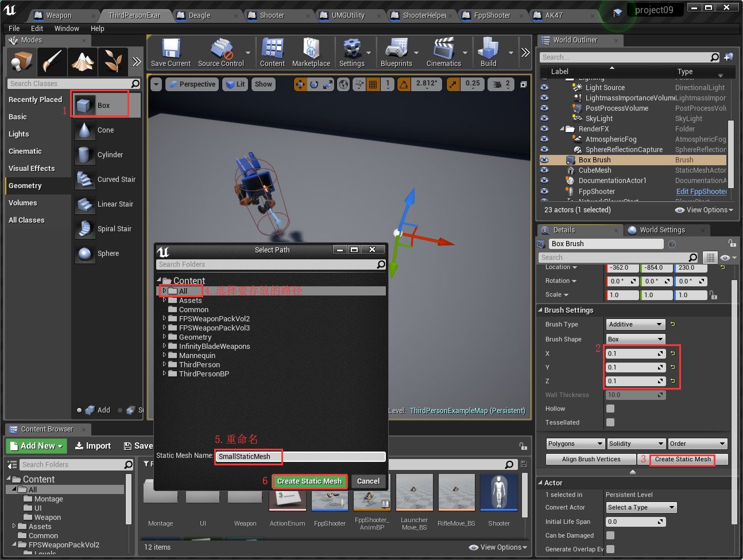Select Foliage mode leaf icon
Screen dimensions: 743x560
tap(113, 61)
